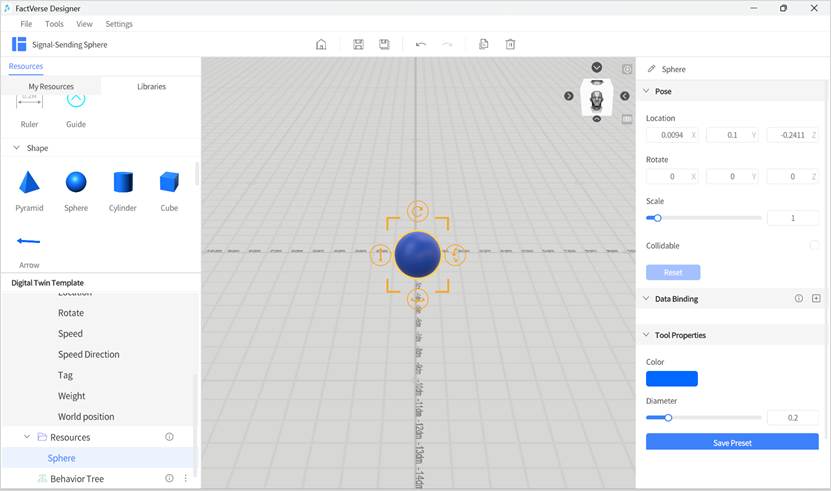Rotate view with right arrow of view cube

625,96
